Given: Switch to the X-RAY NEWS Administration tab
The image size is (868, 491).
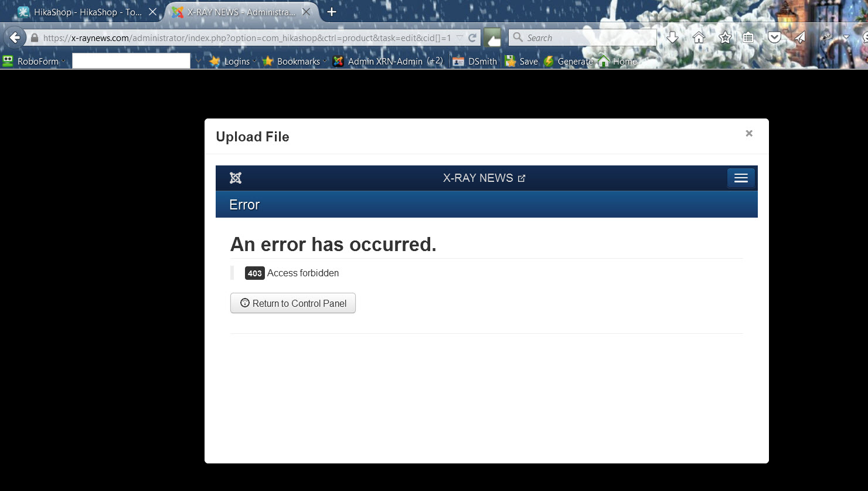Looking at the screenshot, I should (x=240, y=12).
